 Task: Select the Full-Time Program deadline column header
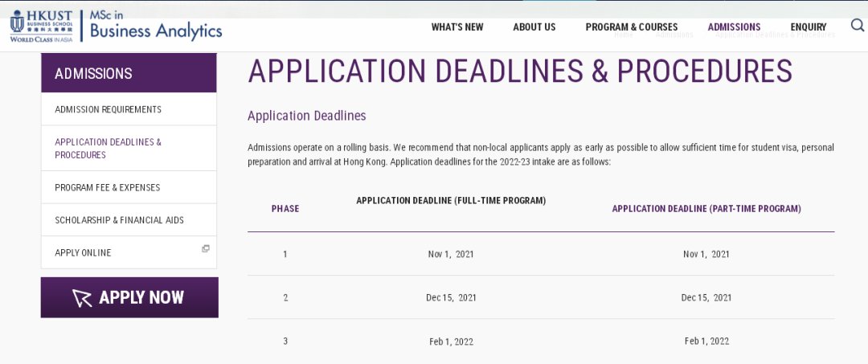pyautogui.click(x=451, y=201)
